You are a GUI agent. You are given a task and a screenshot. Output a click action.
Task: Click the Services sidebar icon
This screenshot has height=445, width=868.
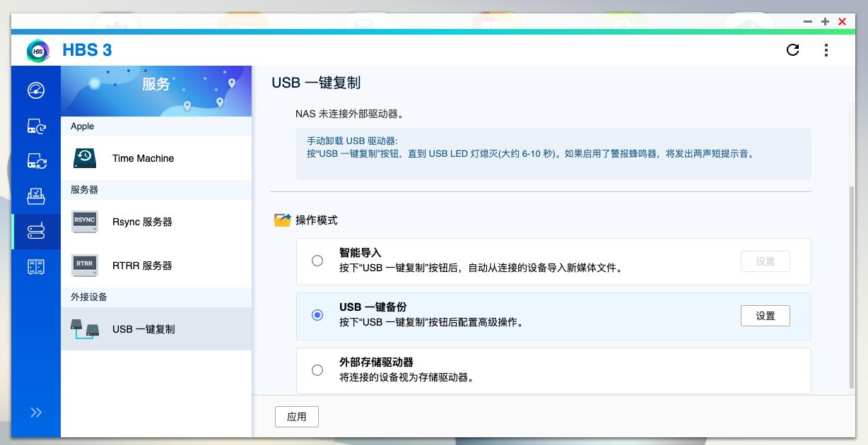click(x=36, y=230)
